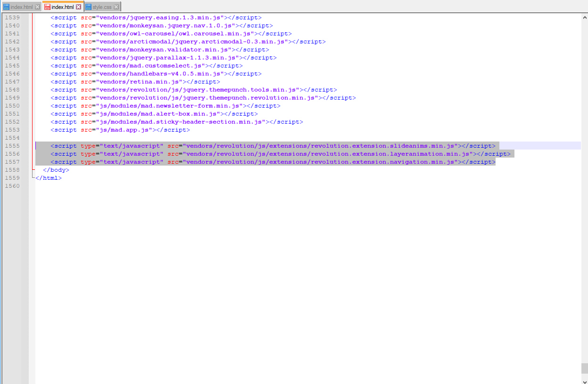Close the first inactive index.html tab
Image resolution: width=588 pixels, height=384 pixels.
point(37,7)
